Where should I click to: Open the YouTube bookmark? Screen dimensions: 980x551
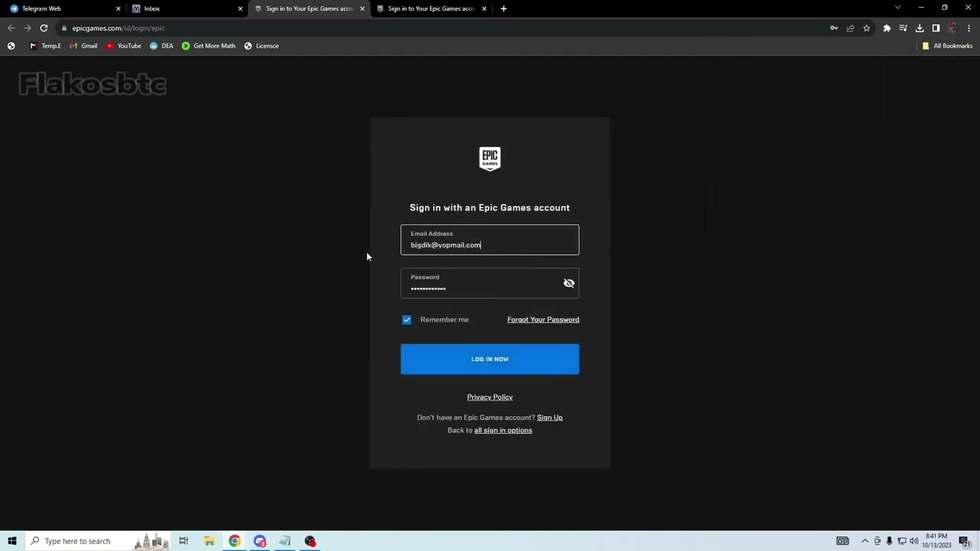pyautogui.click(x=124, y=46)
